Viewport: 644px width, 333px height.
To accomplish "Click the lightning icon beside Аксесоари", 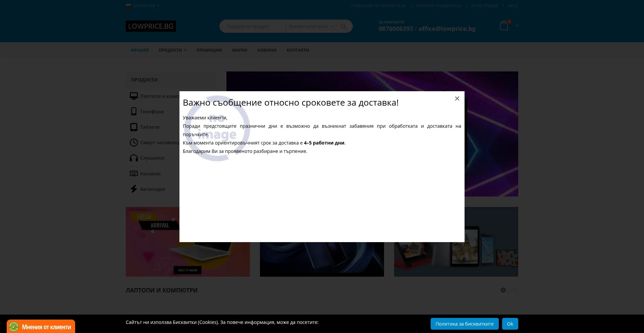I will pos(134,189).
